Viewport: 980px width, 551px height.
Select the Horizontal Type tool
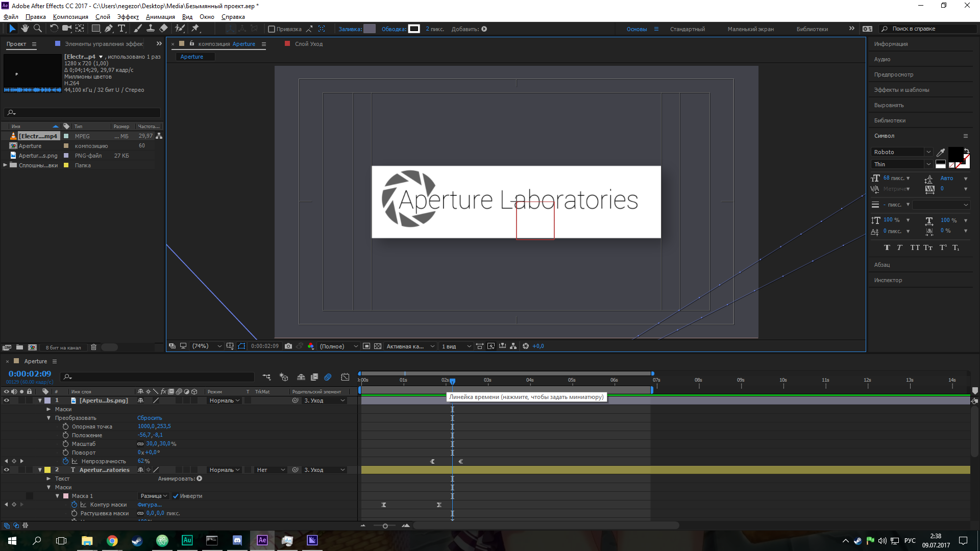(121, 29)
